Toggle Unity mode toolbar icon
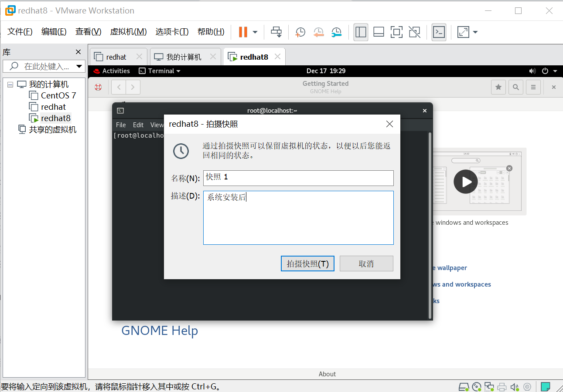Viewport: 563px width, 392px height. click(414, 32)
